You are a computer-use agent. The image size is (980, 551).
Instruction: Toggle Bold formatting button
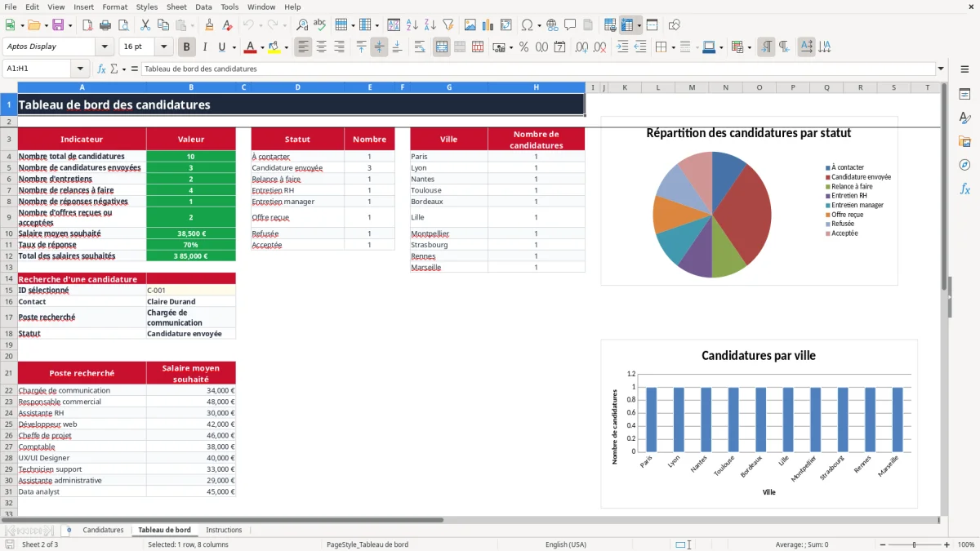[186, 47]
